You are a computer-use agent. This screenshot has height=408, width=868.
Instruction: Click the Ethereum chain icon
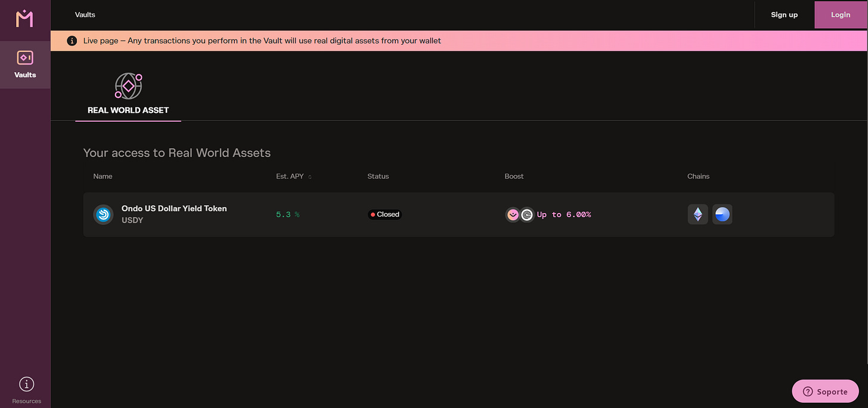click(698, 214)
